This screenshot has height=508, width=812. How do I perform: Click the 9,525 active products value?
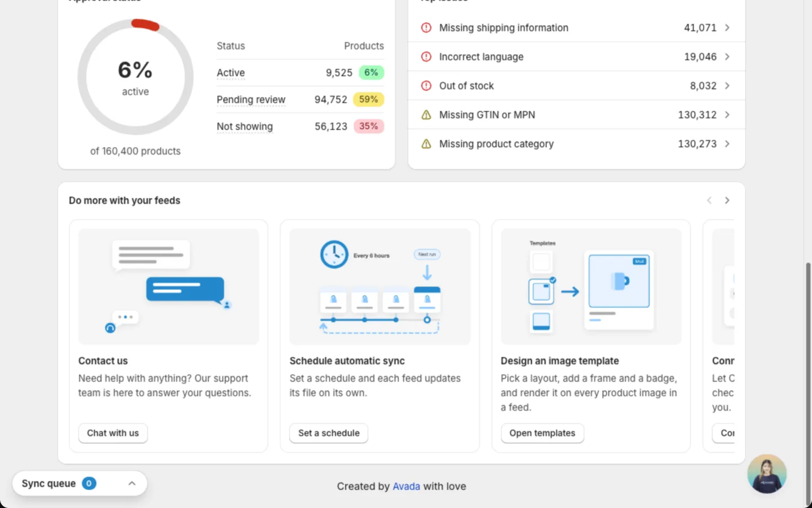pyautogui.click(x=339, y=73)
